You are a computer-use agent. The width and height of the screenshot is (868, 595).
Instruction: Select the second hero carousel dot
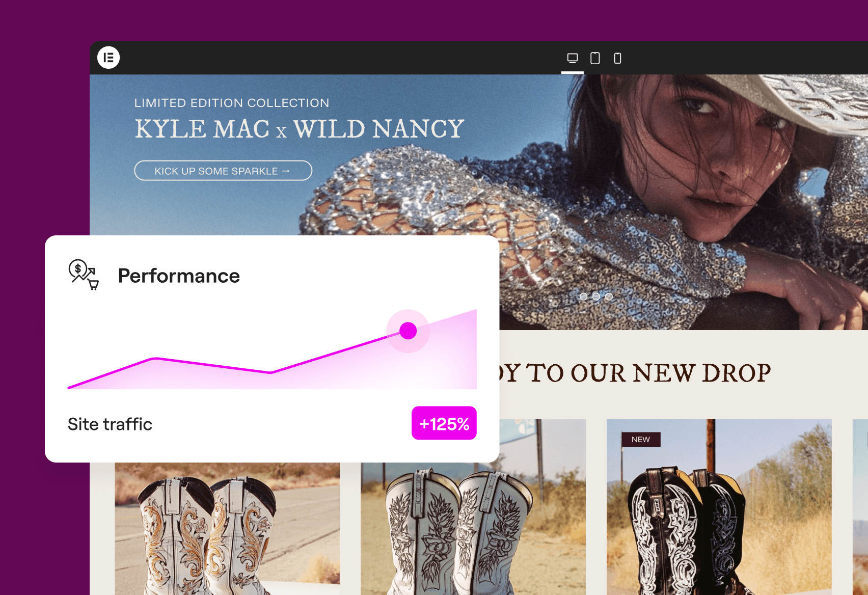[x=596, y=296]
